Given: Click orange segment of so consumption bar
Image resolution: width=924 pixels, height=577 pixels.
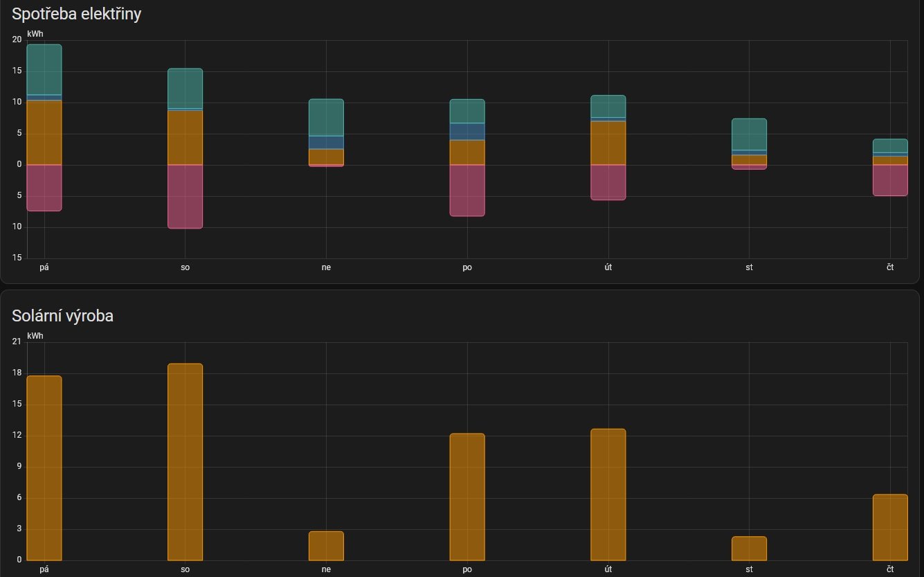Looking at the screenshot, I should point(185,138).
